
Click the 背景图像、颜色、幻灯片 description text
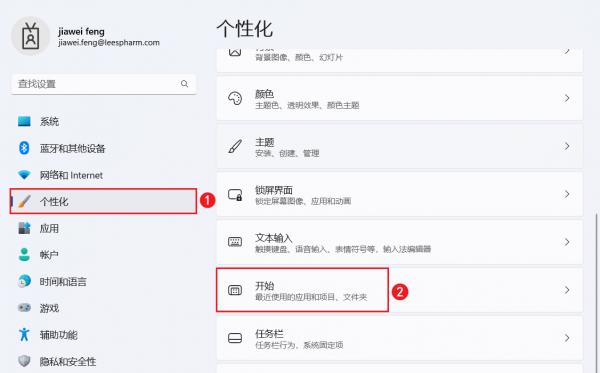click(299, 57)
